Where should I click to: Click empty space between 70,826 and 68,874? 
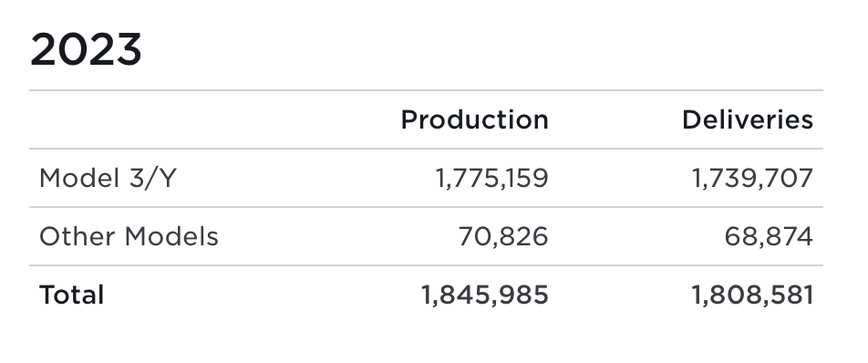[x=636, y=237]
